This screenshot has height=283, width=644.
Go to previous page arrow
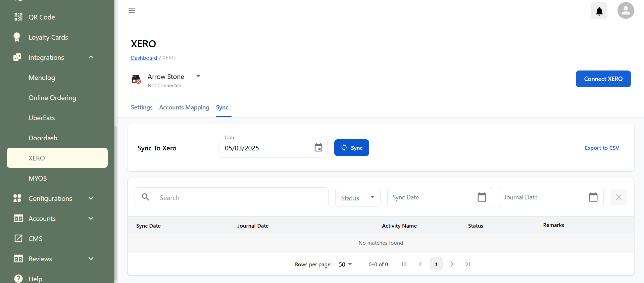(420, 264)
